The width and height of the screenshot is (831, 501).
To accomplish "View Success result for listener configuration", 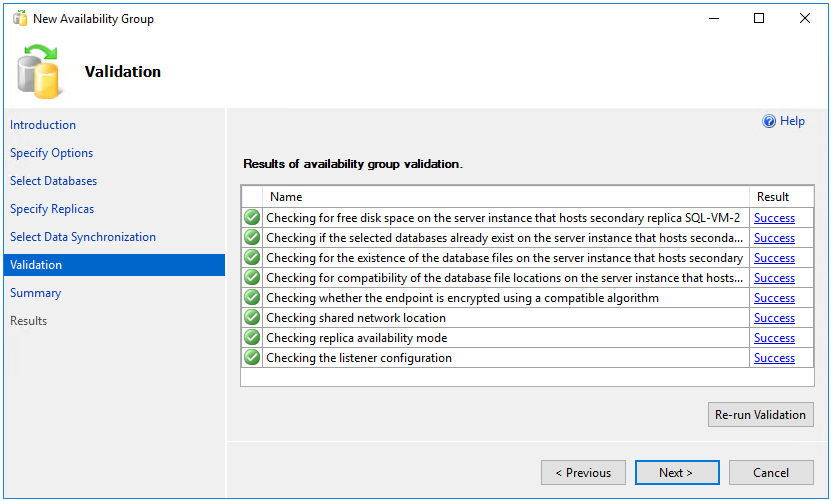I will point(774,358).
